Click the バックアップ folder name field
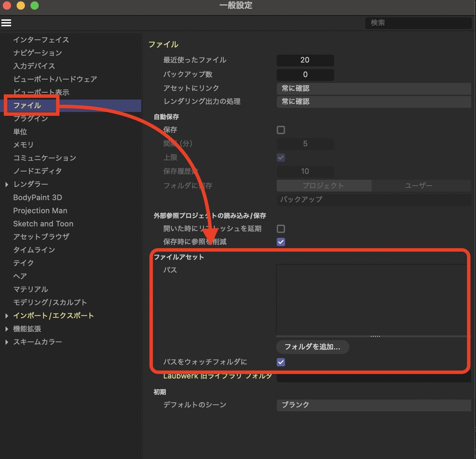This screenshot has width=476, height=459. 374,199
